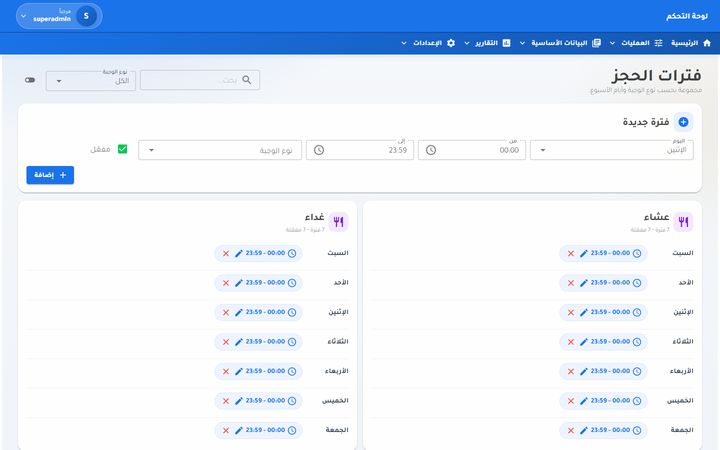This screenshot has width=720, height=450.
Task: Click the S avatar of superadmin
Action: coord(86,16)
